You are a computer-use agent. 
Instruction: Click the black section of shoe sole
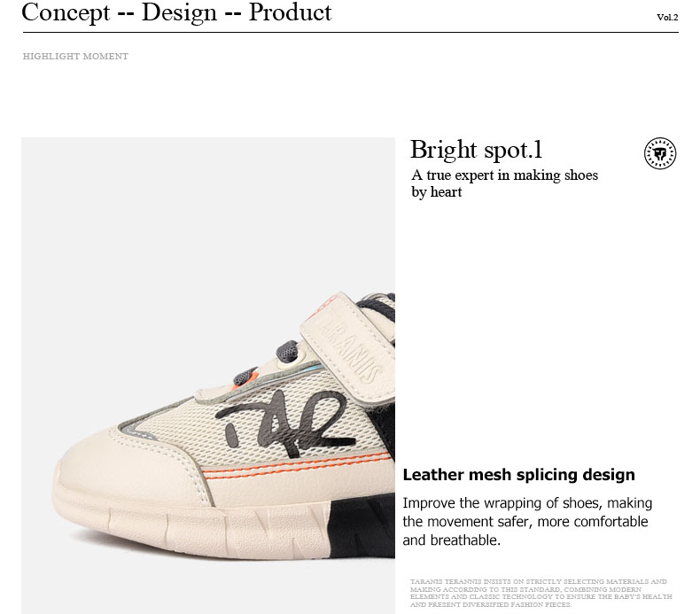(362, 526)
